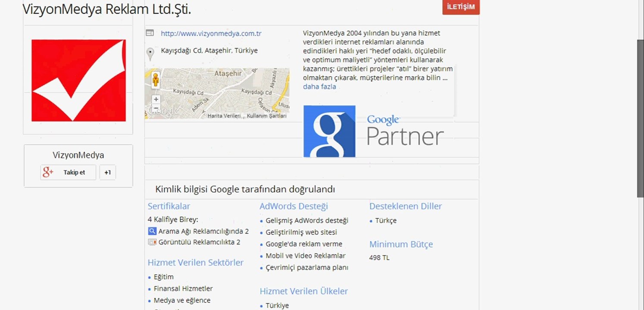Click the 'Finansal Hizmetler' sector item
644x310 pixels.
183,288
